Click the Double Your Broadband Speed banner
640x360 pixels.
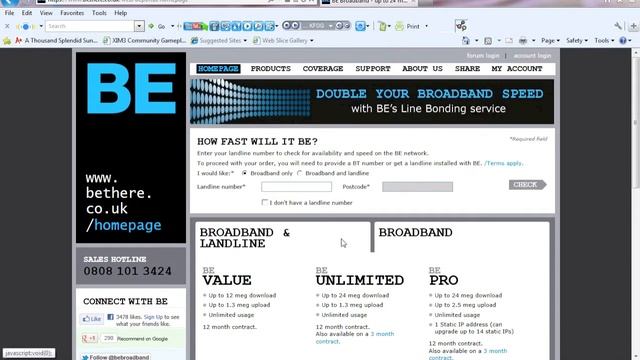tap(372, 101)
